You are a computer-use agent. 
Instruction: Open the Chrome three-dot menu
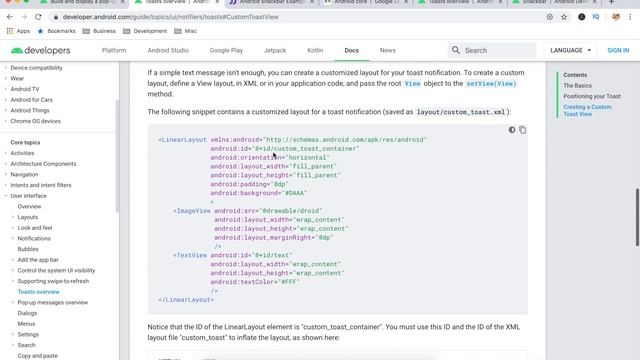tap(630, 17)
